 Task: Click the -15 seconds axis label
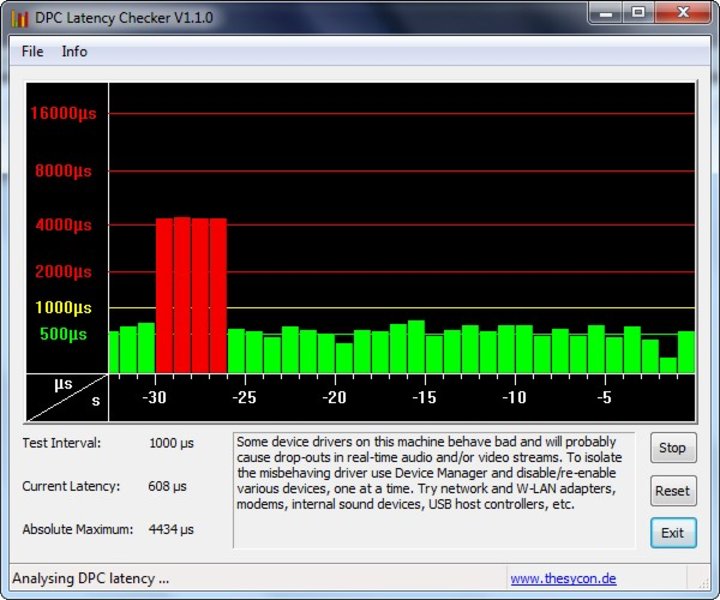pyautogui.click(x=424, y=397)
